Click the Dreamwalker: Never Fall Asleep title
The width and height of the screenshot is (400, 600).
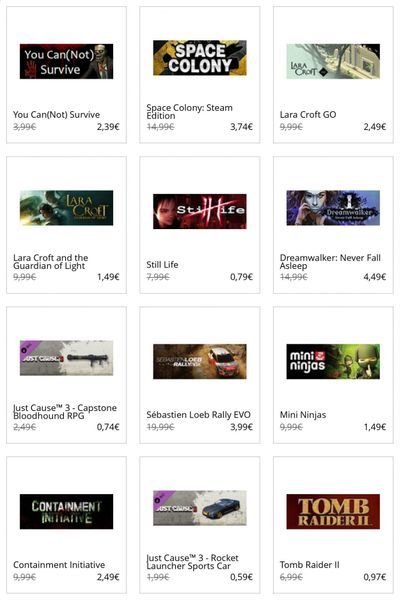click(x=330, y=262)
